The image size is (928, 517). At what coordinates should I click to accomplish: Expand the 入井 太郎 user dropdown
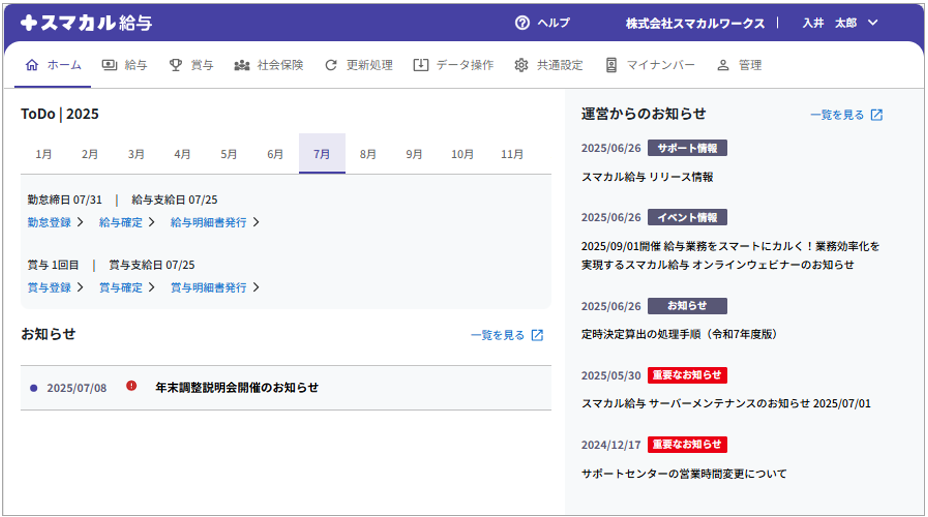pyautogui.click(x=872, y=23)
